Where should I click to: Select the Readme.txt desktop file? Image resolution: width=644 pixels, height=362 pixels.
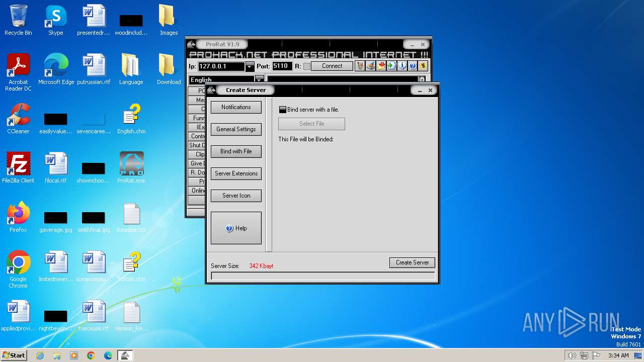[x=131, y=217]
